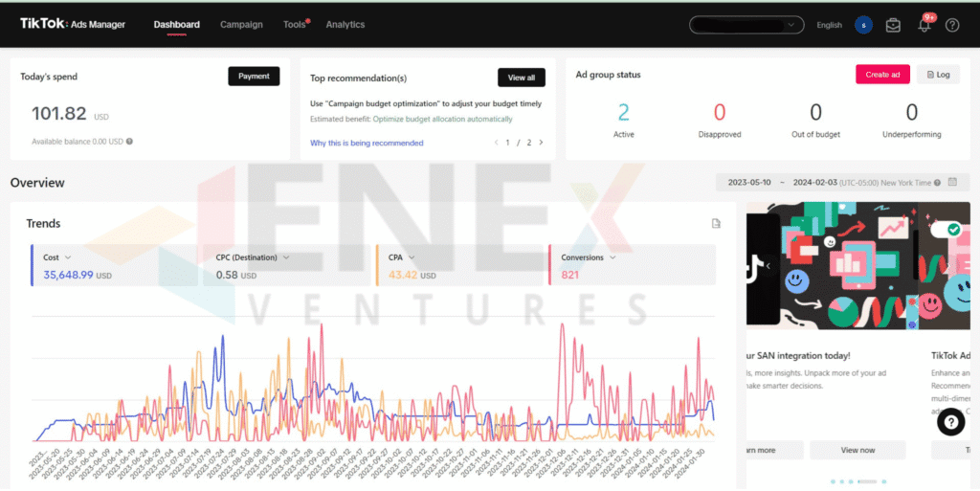Go to next recommendation page arrow
Viewport: 980px width, 491px height.
pyautogui.click(x=541, y=143)
